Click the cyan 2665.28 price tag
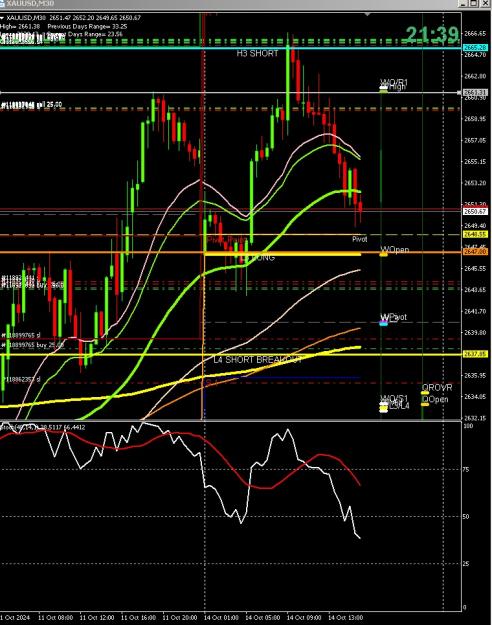This screenshot has width=492, height=625. tap(475, 47)
